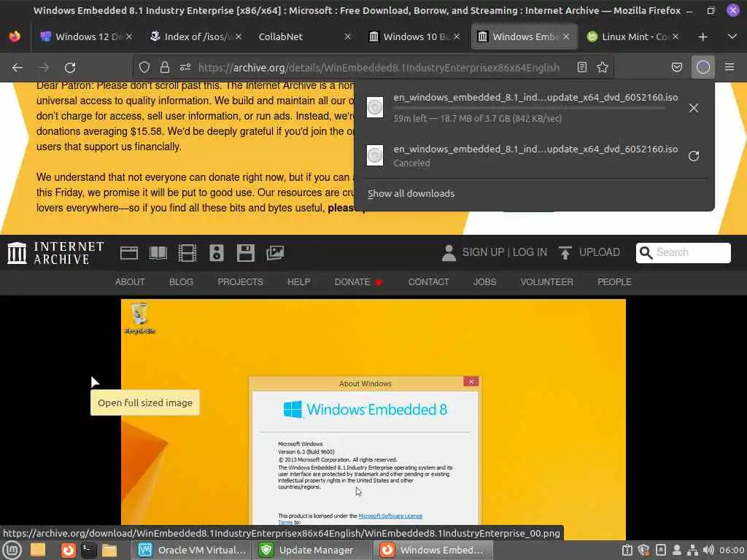Open the JOBS menu item
Image resolution: width=747 pixels, height=560 pixels.
[x=484, y=282]
